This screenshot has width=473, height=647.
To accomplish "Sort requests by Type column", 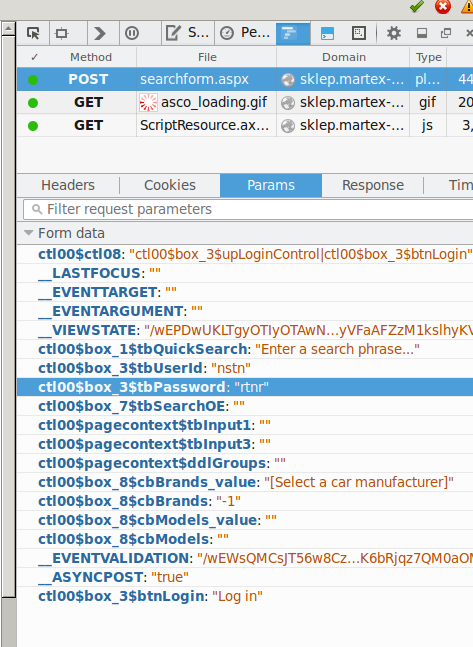I will point(428,57).
